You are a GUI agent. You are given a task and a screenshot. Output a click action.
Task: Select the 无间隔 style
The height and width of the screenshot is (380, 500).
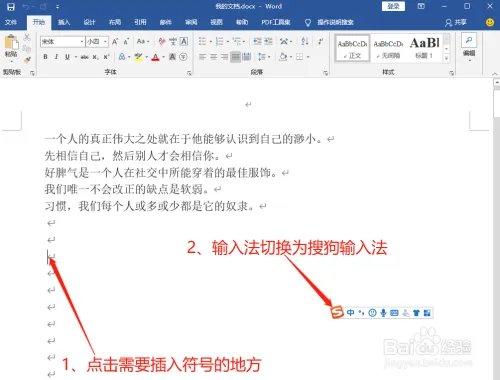388,49
